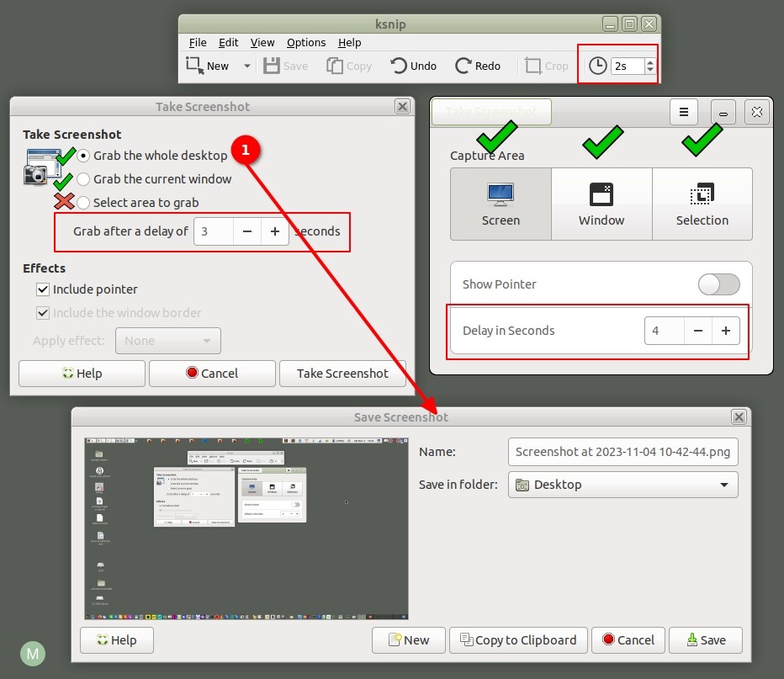The image size is (784, 679).
Task: Select Grab the whole desktop radio button
Action: pos(83,156)
